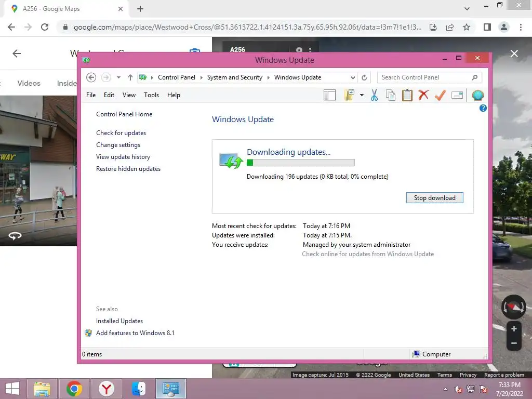This screenshot has height=399, width=532.
Task: Refresh the Control Panel address bar
Action: [364, 77]
